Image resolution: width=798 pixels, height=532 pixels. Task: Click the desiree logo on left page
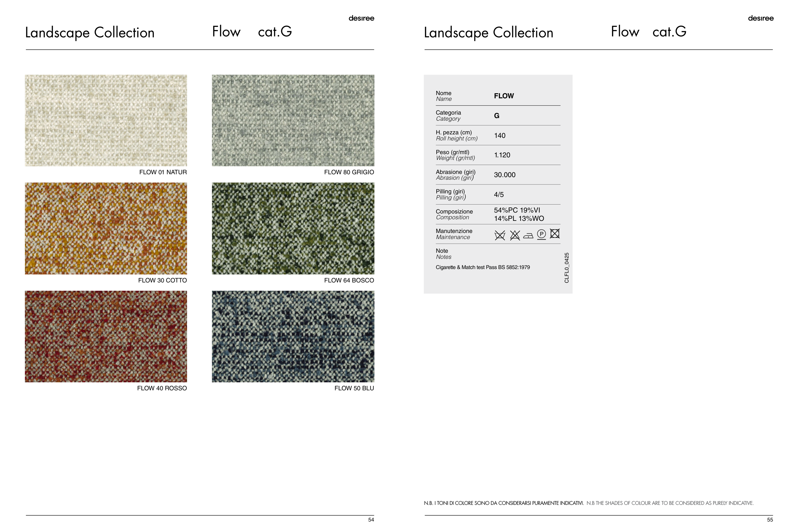click(x=361, y=18)
